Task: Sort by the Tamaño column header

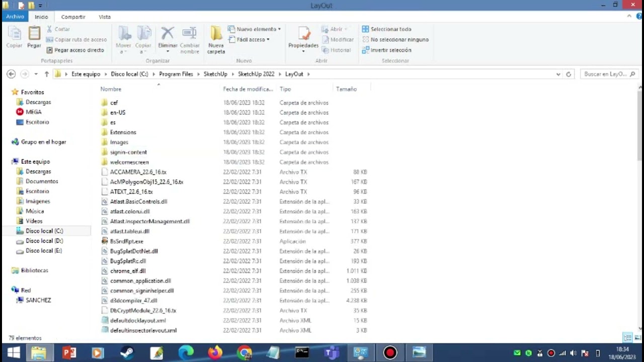Action: click(x=346, y=89)
